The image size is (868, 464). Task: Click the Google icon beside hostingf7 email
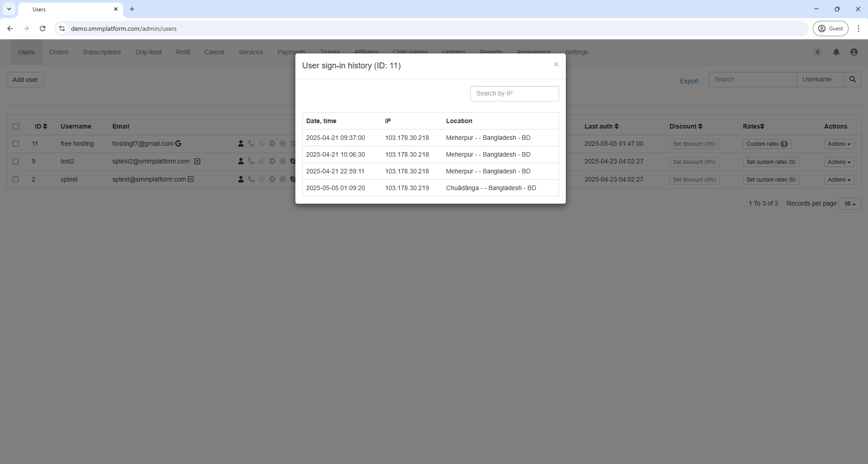click(x=178, y=144)
